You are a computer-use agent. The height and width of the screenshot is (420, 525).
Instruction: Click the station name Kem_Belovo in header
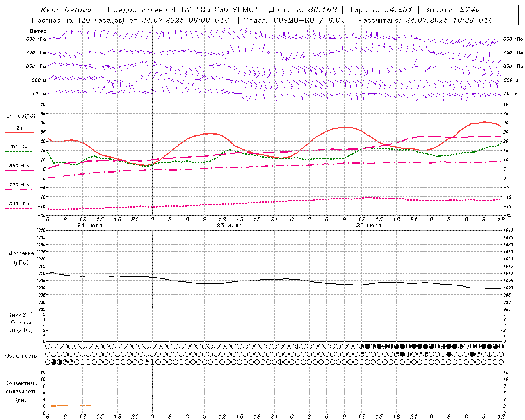tap(66, 10)
